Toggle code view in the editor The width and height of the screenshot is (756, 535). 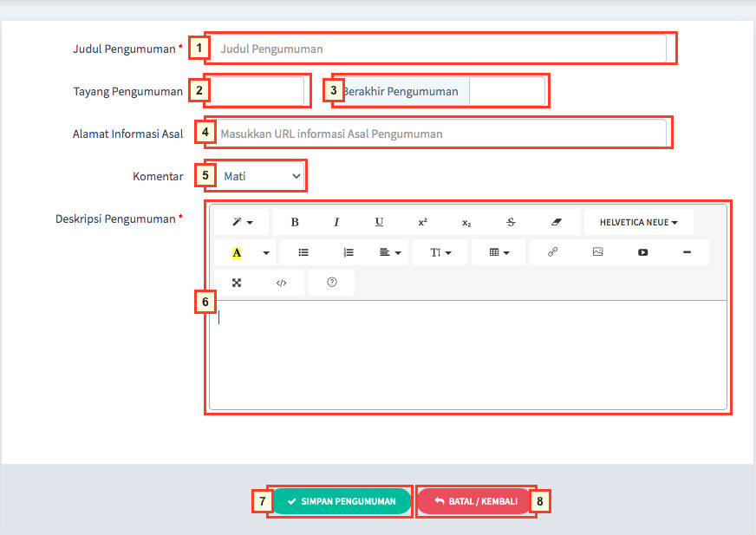(x=281, y=283)
